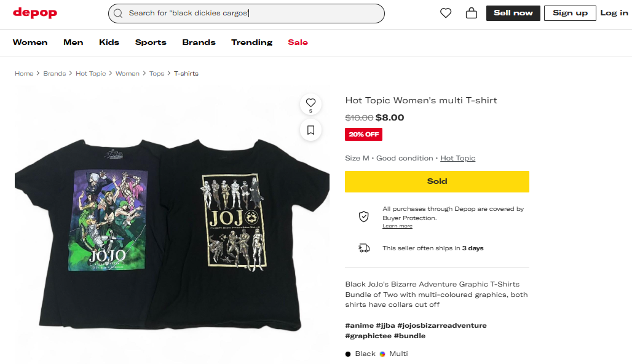Click the Buyer Protection shield icon
Image resolution: width=632 pixels, height=364 pixels.
[x=364, y=216]
